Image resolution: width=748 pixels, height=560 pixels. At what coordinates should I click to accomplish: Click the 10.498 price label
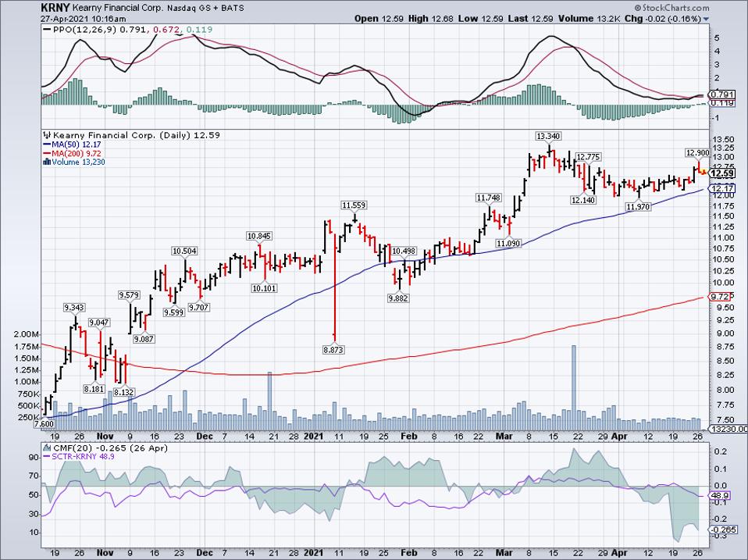pos(404,251)
